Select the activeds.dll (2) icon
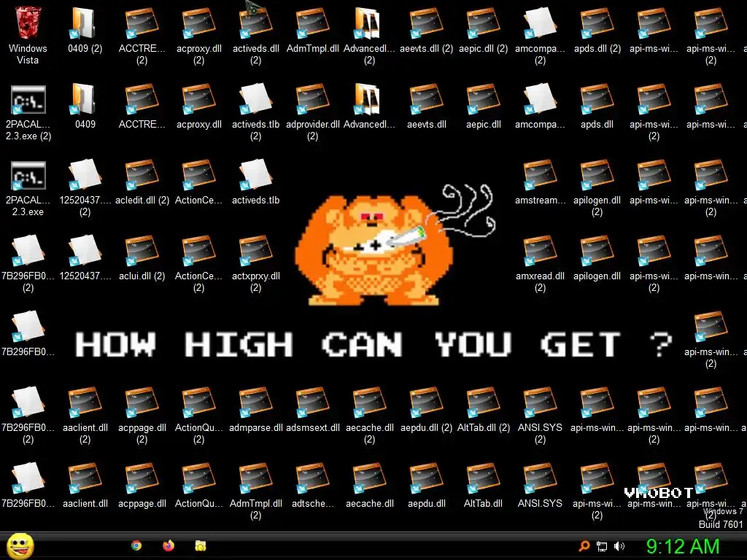Viewport: 747px width, 560px height. 255,23
